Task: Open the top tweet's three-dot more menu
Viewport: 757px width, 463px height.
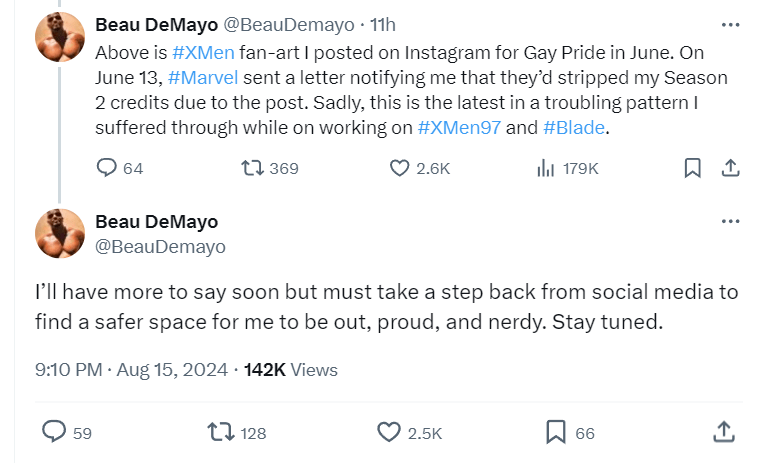Action: coord(729,24)
